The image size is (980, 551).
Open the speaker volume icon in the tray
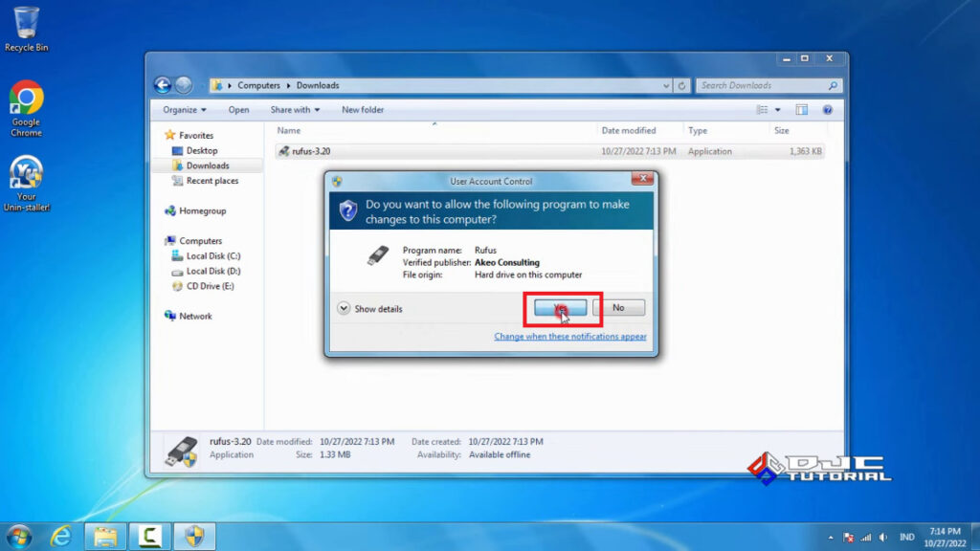pyautogui.click(x=881, y=538)
